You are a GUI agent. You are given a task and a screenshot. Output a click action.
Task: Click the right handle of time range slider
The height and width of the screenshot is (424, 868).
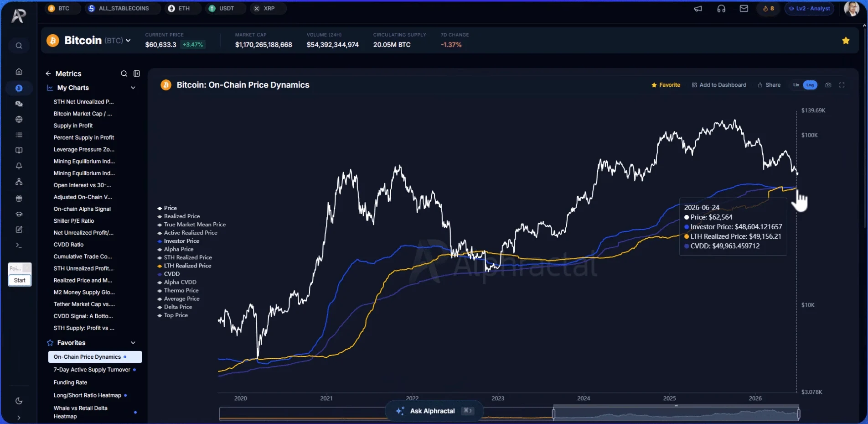[798, 414]
